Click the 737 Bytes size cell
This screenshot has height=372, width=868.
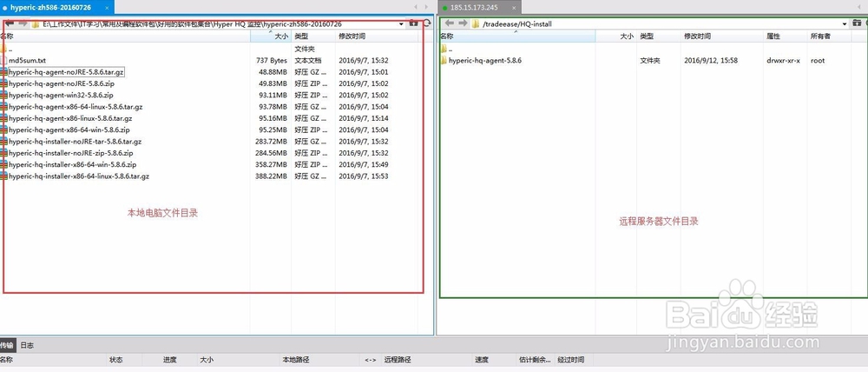272,61
